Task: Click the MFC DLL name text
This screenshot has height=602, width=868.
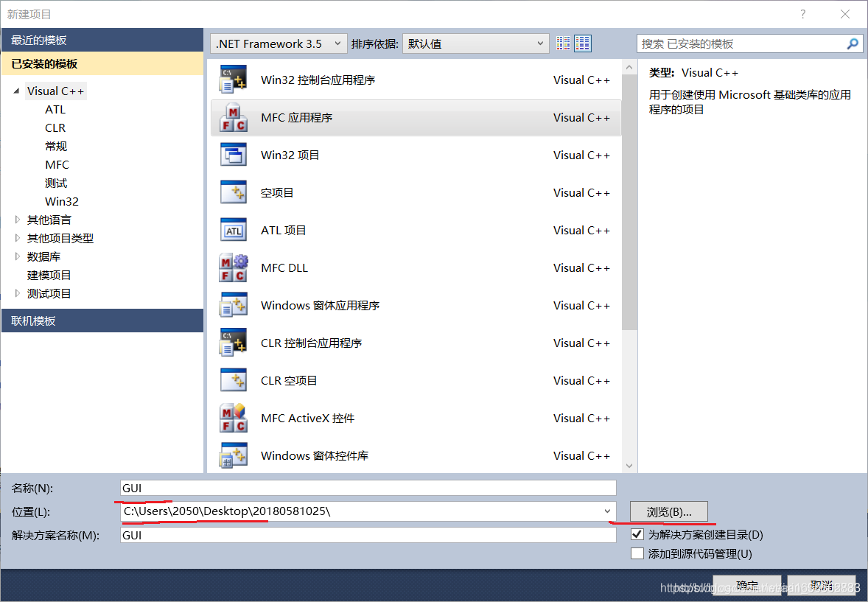Action: [284, 268]
